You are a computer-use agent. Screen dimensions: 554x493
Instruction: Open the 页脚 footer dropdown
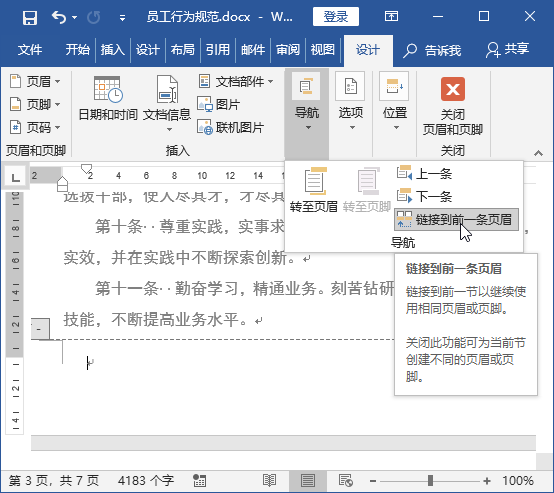tap(35, 104)
